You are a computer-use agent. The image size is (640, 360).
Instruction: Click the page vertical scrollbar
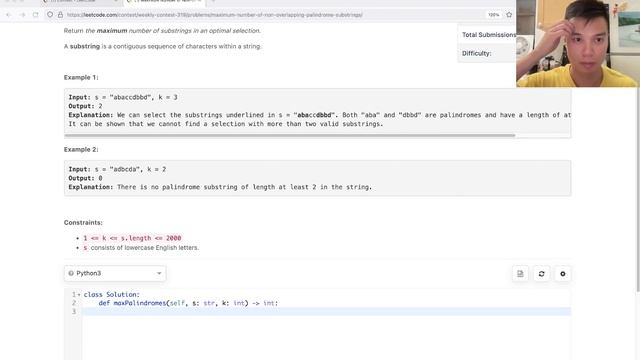638,189
